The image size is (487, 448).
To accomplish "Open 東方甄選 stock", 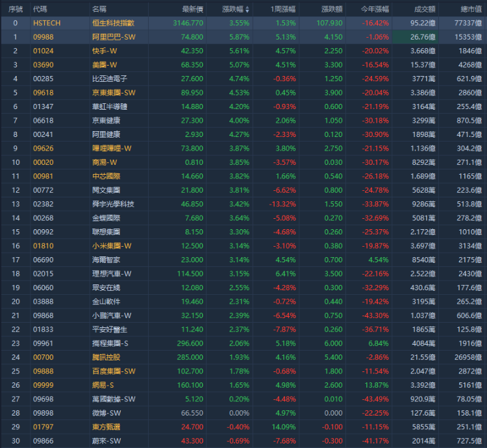I will click(x=106, y=427).
